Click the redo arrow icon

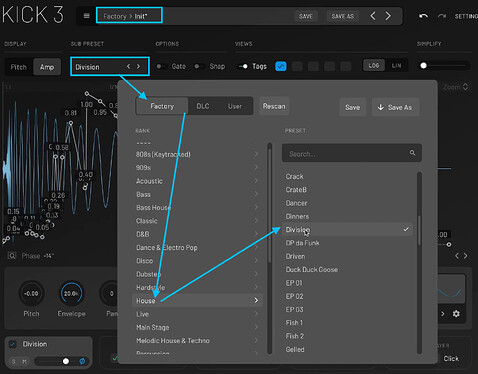click(442, 16)
